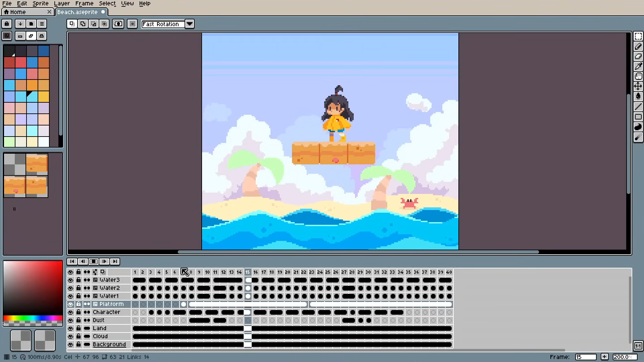Image resolution: width=644 pixels, height=362 pixels.
Task: Select the Cloud layer name
Action: [100, 337]
